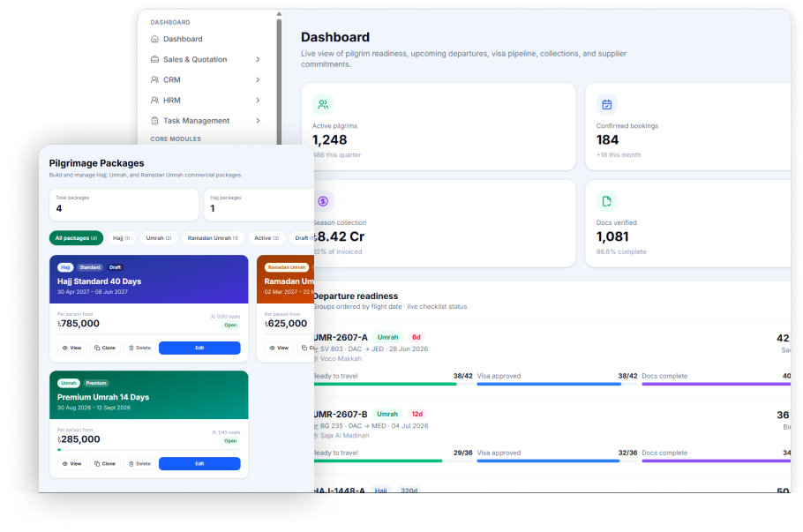Expand the HRM menu chevron

(x=258, y=101)
